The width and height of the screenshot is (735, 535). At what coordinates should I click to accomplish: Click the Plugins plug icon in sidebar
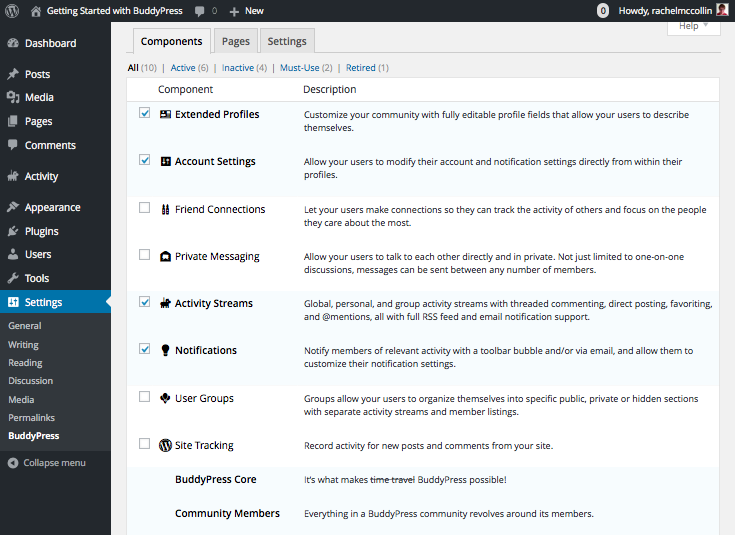(x=13, y=231)
